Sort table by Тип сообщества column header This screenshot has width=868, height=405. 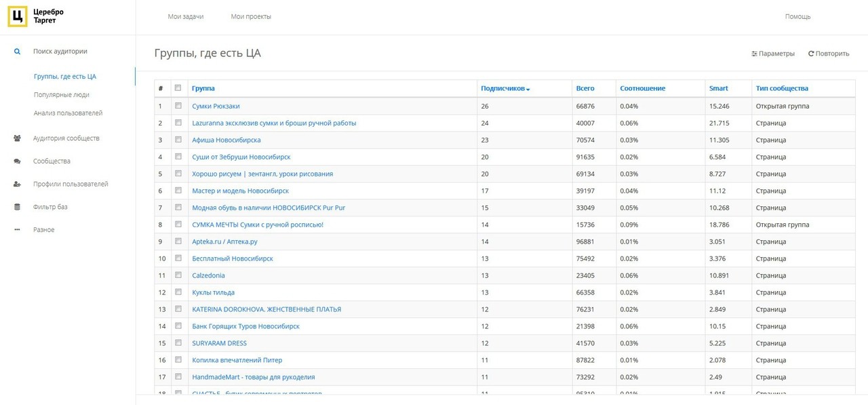[782, 89]
